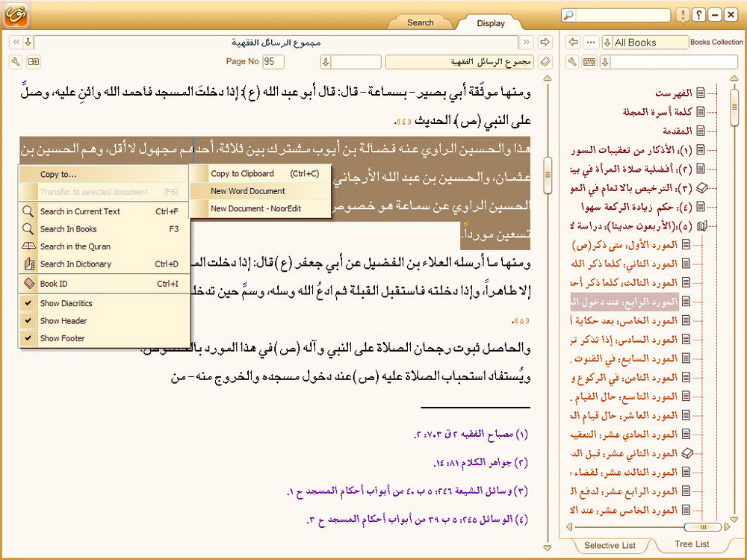Click the Search In Books magnifier icon

coord(28,228)
